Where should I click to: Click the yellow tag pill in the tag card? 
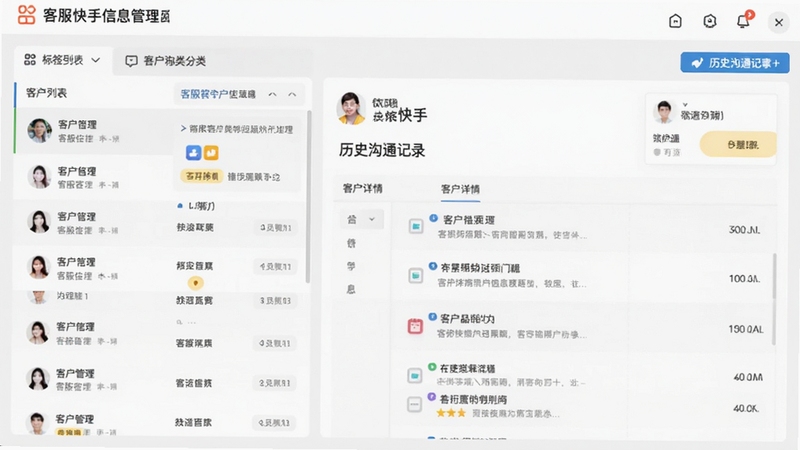[202, 177]
